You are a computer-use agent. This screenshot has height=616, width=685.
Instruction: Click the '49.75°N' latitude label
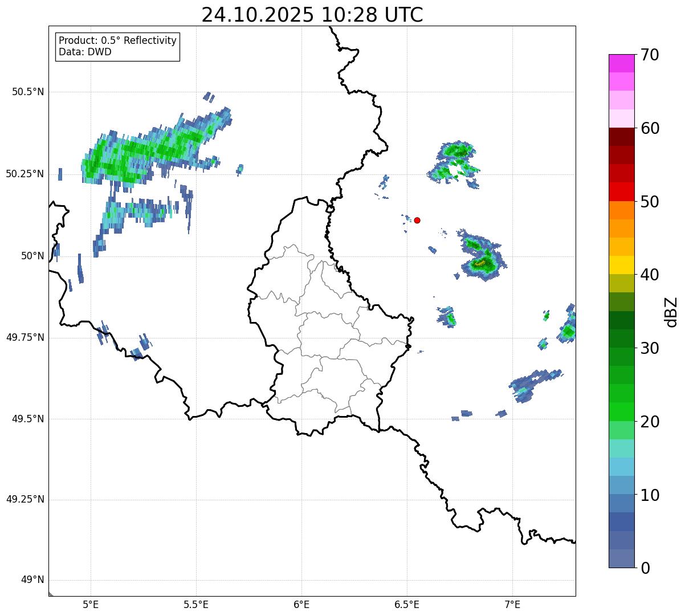click(x=25, y=337)
